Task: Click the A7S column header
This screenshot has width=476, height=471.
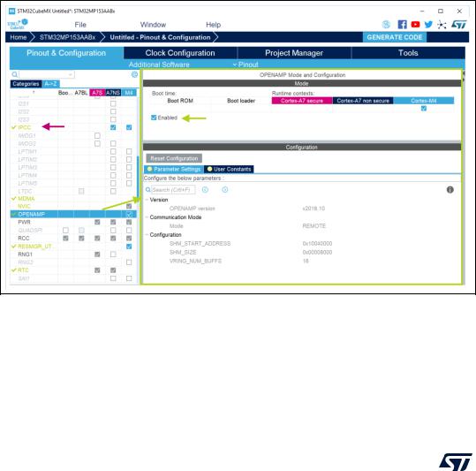Action: (x=97, y=93)
